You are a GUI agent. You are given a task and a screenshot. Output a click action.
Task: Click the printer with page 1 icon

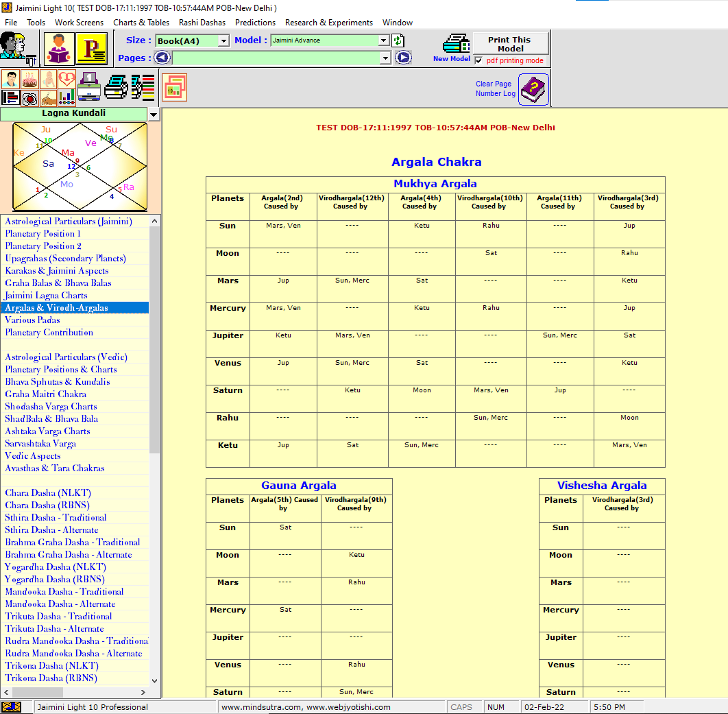(89, 86)
